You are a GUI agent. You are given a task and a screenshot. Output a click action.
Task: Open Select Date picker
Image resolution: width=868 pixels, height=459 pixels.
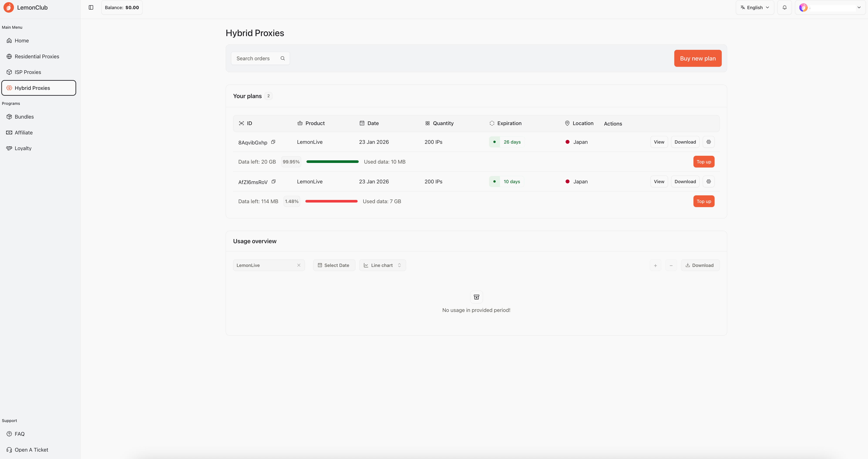coord(334,265)
